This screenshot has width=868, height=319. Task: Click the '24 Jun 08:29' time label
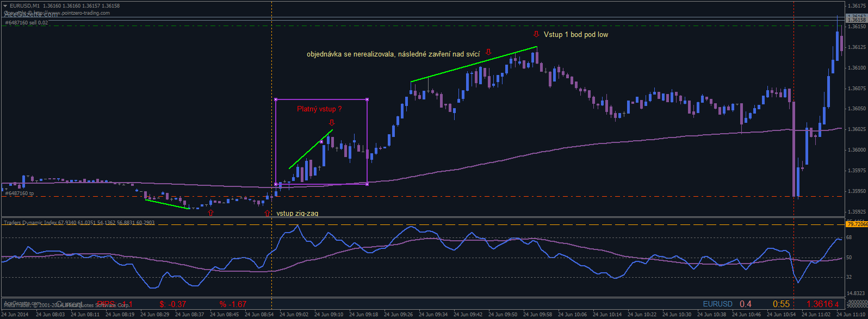(x=154, y=315)
